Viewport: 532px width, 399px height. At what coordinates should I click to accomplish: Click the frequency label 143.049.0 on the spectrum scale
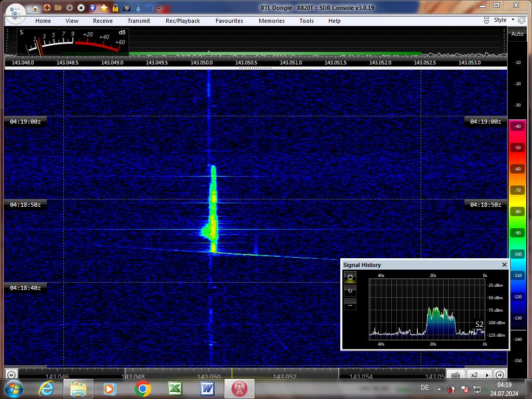click(112, 62)
